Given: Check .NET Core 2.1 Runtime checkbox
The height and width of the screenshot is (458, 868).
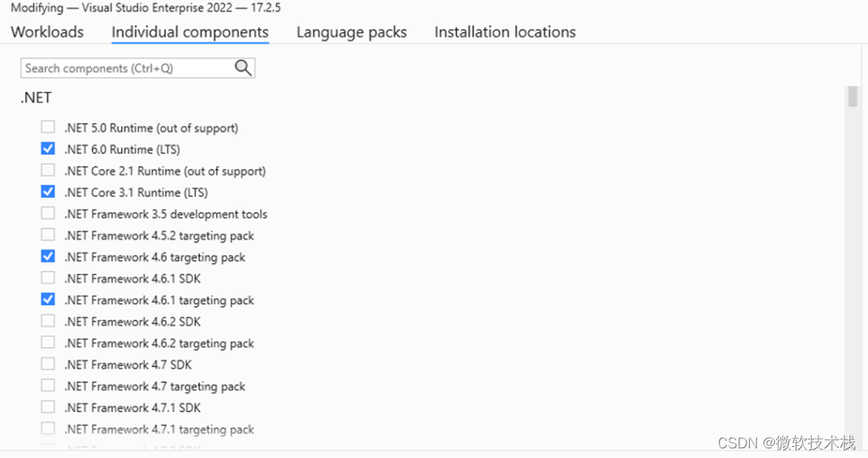Looking at the screenshot, I should point(48,170).
